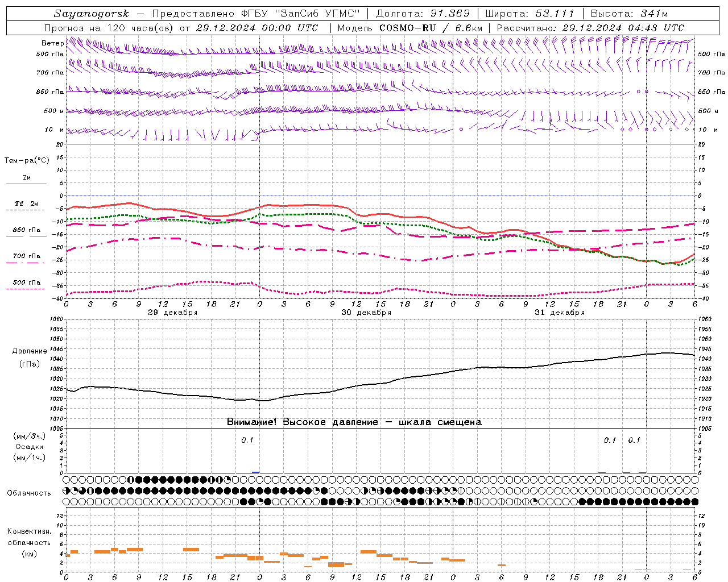
Task: Click the (мм/3ч.) precipitation unit label
Action: pos(29,436)
